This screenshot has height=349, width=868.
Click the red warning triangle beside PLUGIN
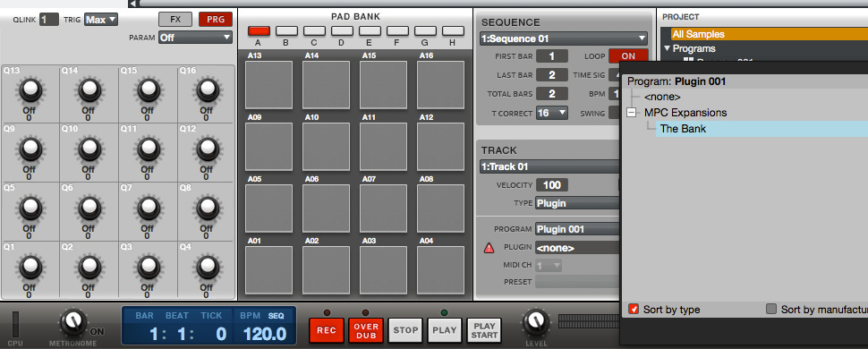click(x=489, y=248)
